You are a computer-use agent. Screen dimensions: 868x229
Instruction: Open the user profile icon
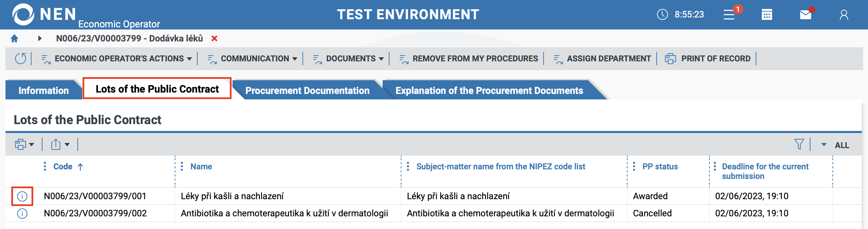(x=844, y=15)
